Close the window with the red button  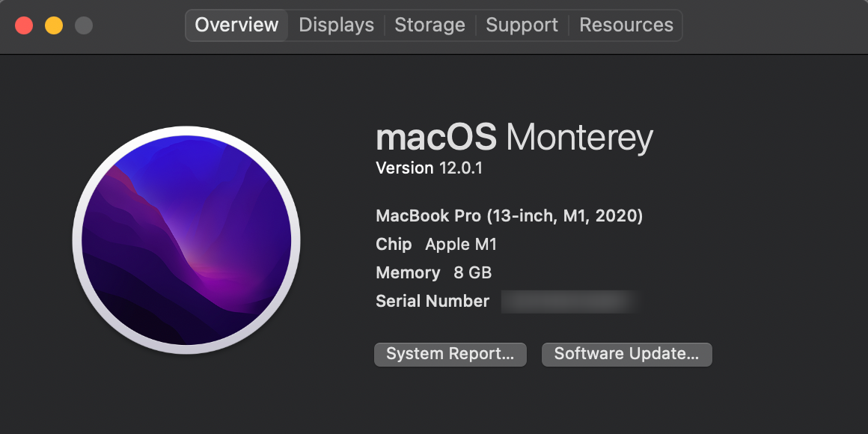click(24, 25)
